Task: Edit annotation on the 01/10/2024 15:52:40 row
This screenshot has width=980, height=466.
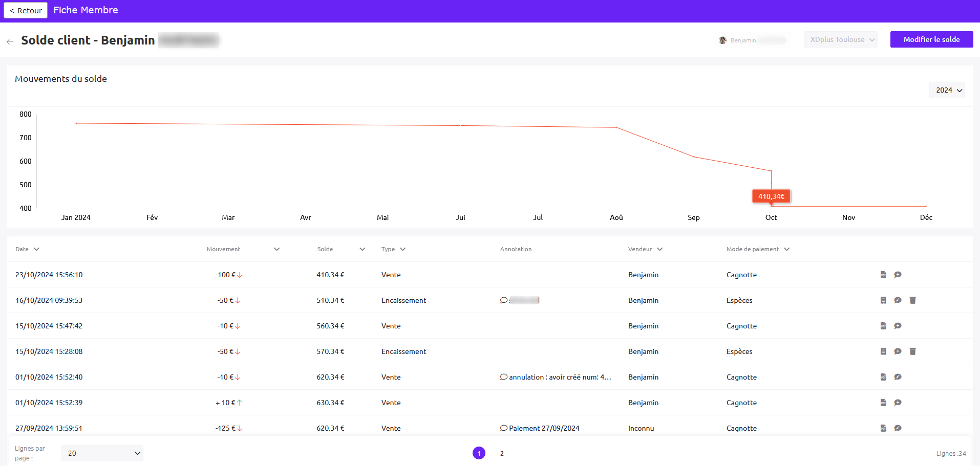Action: coord(898,377)
